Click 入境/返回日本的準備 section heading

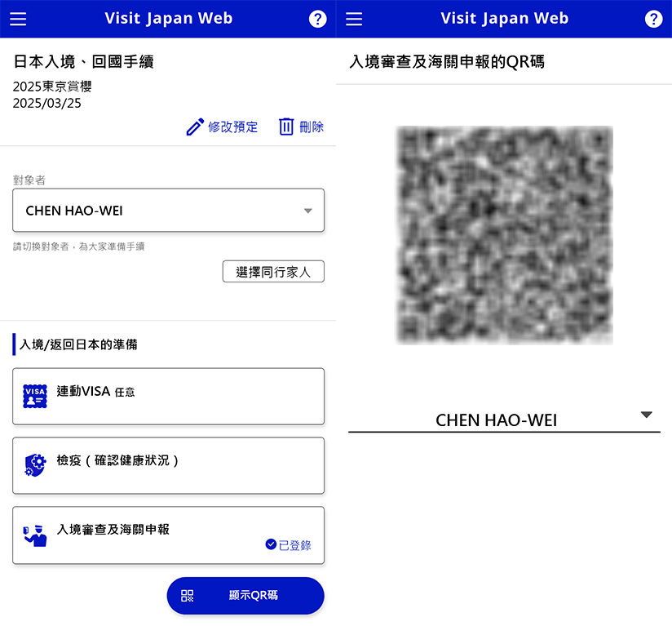click(78, 344)
